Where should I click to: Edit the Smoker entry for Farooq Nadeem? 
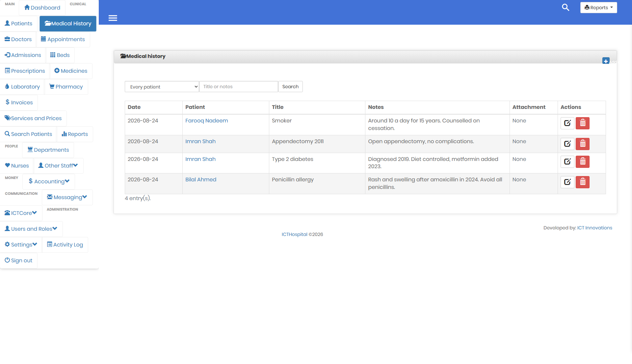coord(567,123)
